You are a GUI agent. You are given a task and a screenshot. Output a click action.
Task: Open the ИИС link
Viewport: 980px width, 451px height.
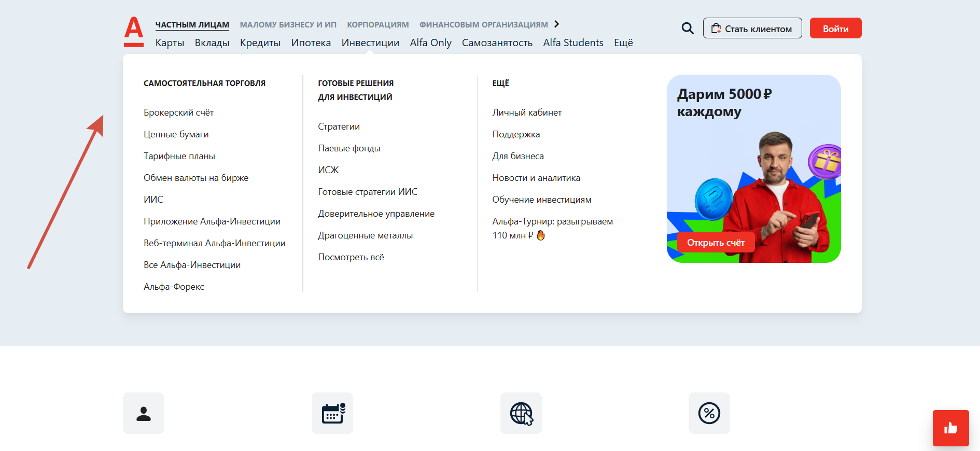pos(153,200)
